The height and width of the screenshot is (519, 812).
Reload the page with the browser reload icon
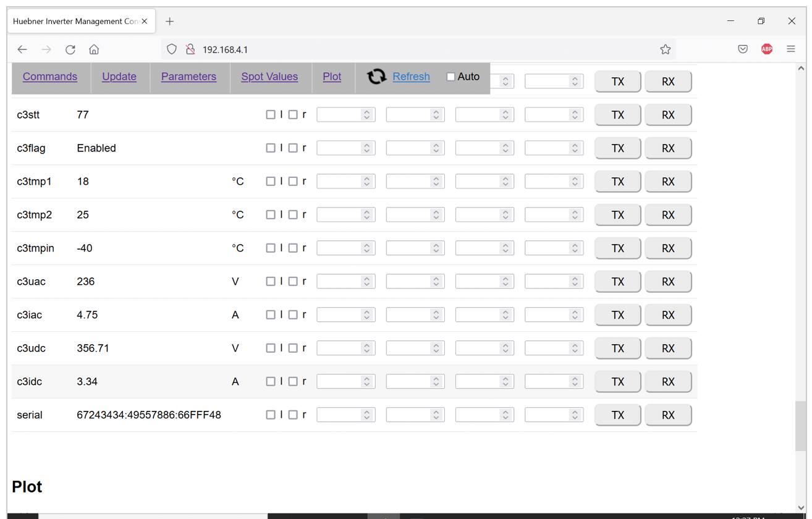[x=70, y=49]
